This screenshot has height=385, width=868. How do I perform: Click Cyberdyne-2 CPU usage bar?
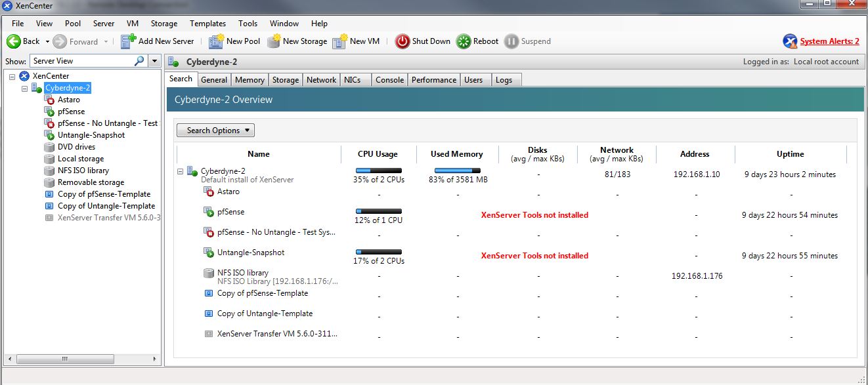pos(379,171)
